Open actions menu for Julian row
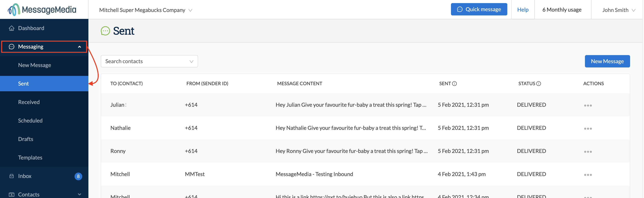644x198 pixels. (588, 106)
